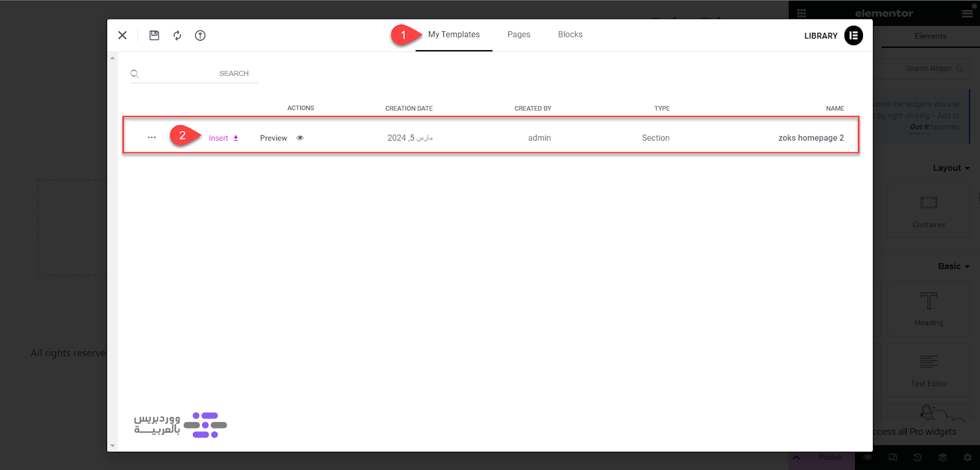Click the save template floppy disk icon
Viewport: 980px width, 470px height.
[x=154, y=35]
